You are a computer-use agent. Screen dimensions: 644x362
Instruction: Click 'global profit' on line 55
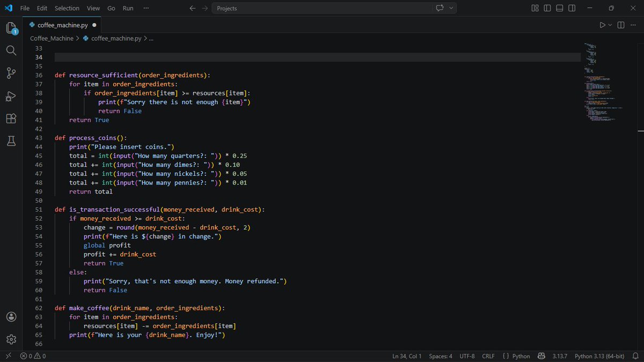point(107,245)
